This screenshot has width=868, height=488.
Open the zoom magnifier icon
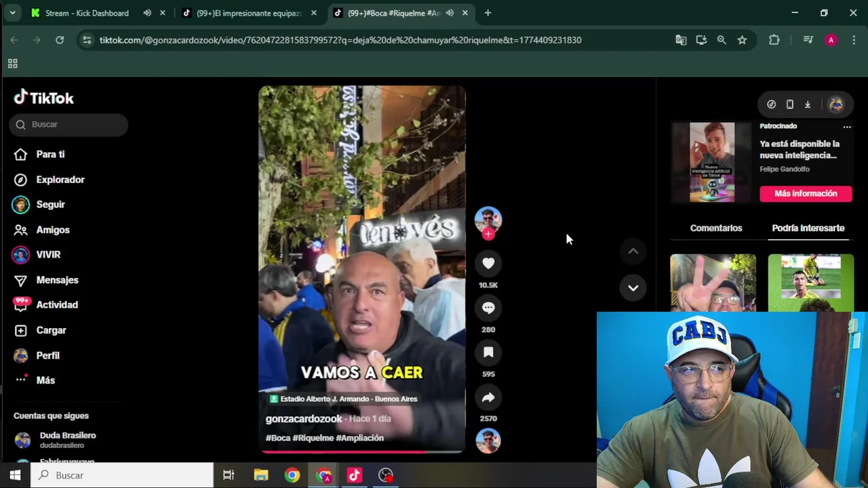pyautogui.click(x=722, y=40)
